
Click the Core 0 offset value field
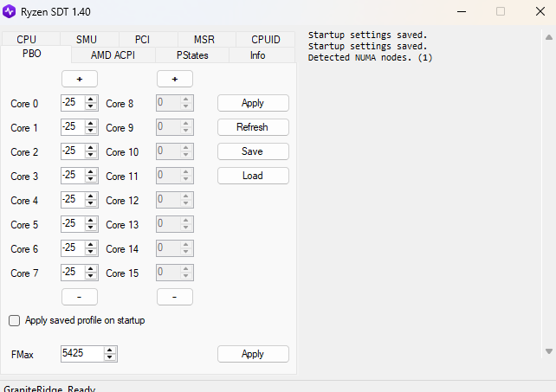73,103
